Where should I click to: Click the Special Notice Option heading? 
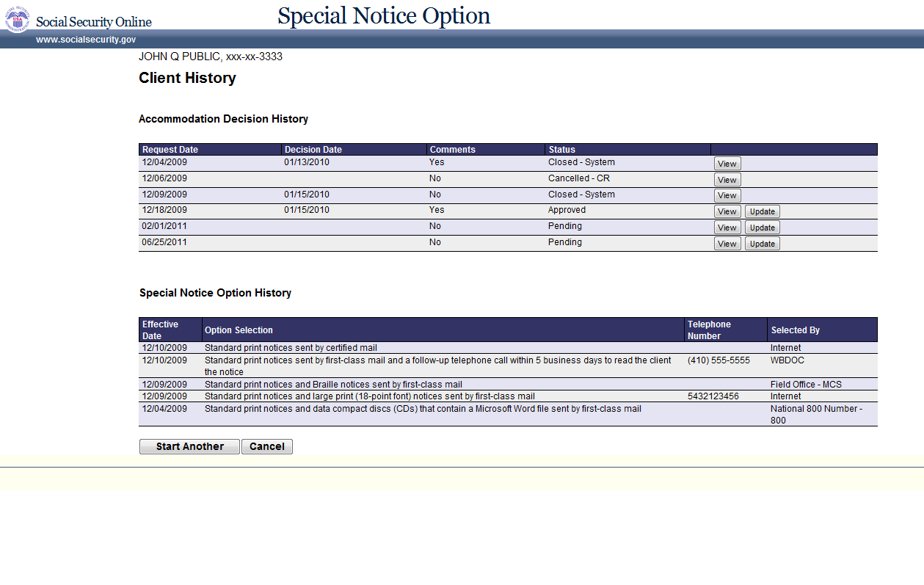[384, 15]
